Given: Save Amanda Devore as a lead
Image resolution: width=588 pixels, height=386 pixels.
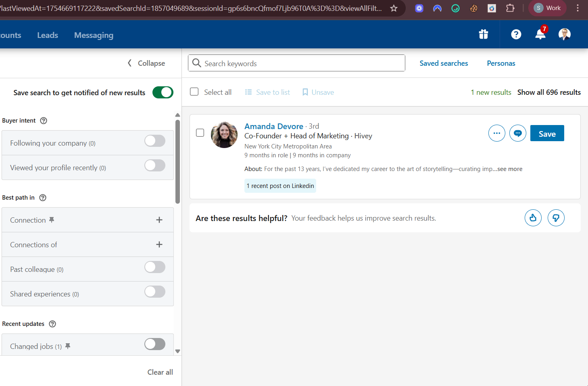Looking at the screenshot, I should point(547,133).
